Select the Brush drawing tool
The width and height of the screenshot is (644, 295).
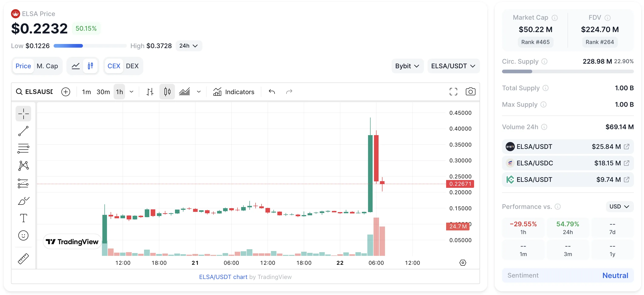click(x=23, y=201)
